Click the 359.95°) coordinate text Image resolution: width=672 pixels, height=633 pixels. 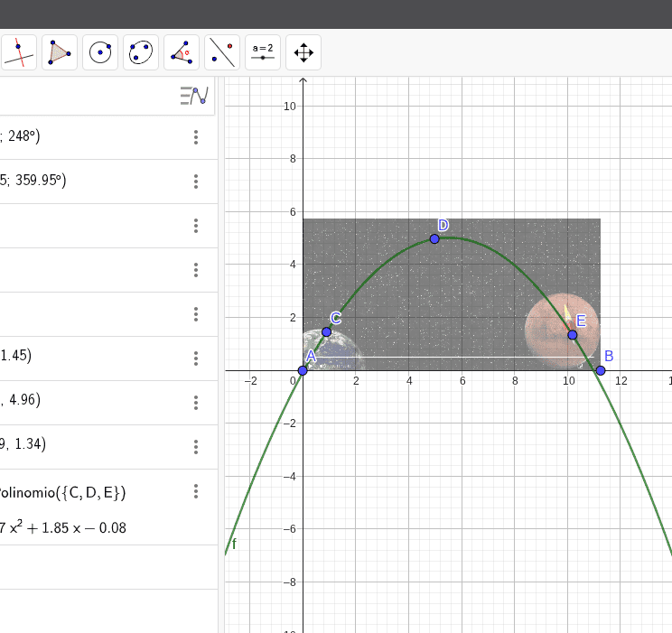(x=41, y=180)
